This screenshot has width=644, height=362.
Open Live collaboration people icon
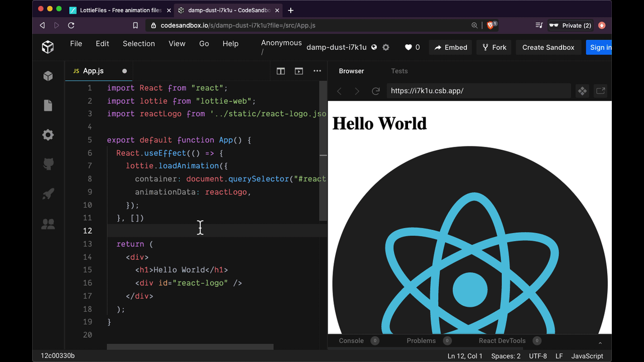click(x=48, y=224)
